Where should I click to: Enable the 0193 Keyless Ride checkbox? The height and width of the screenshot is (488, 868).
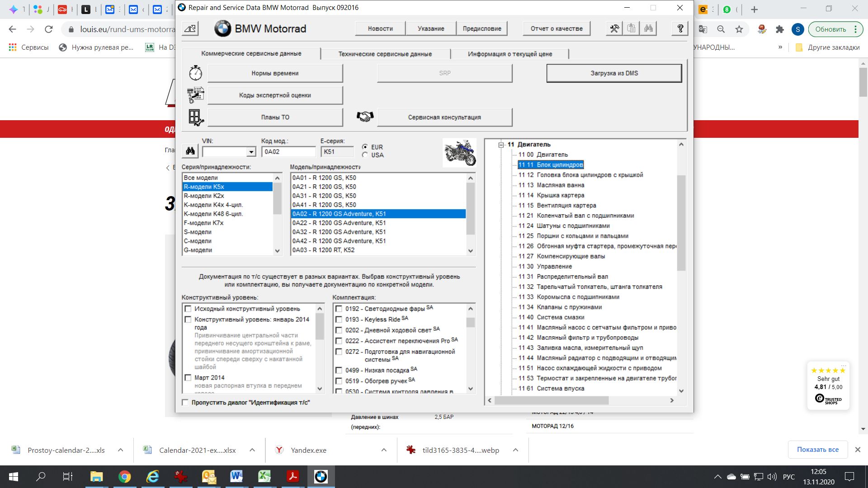pos(339,319)
